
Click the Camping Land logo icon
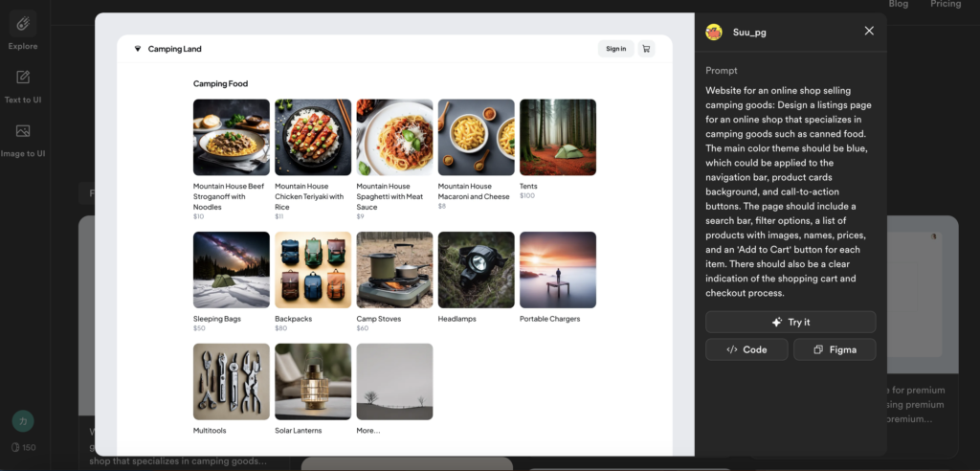click(138, 49)
